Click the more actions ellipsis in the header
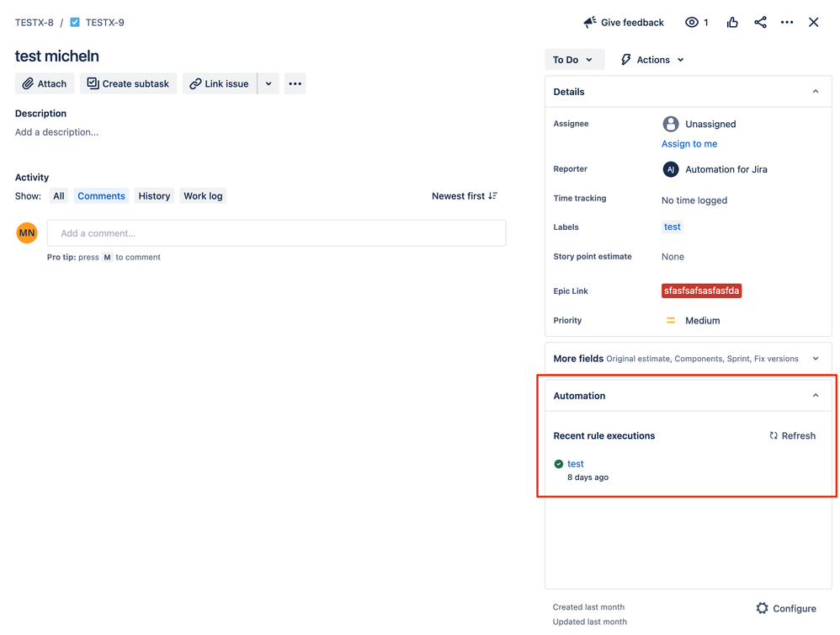The height and width of the screenshot is (635, 840). pos(787,22)
